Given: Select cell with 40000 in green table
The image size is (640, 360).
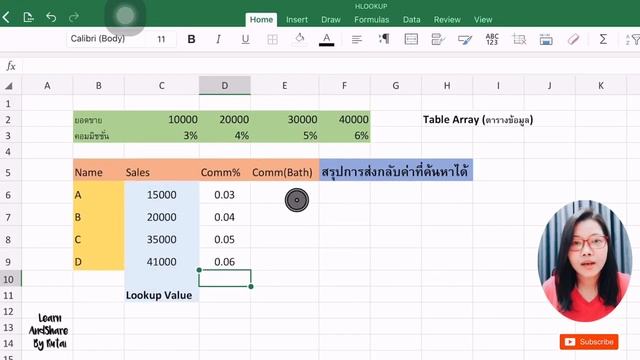Looking at the screenshot, I should 344,119.
